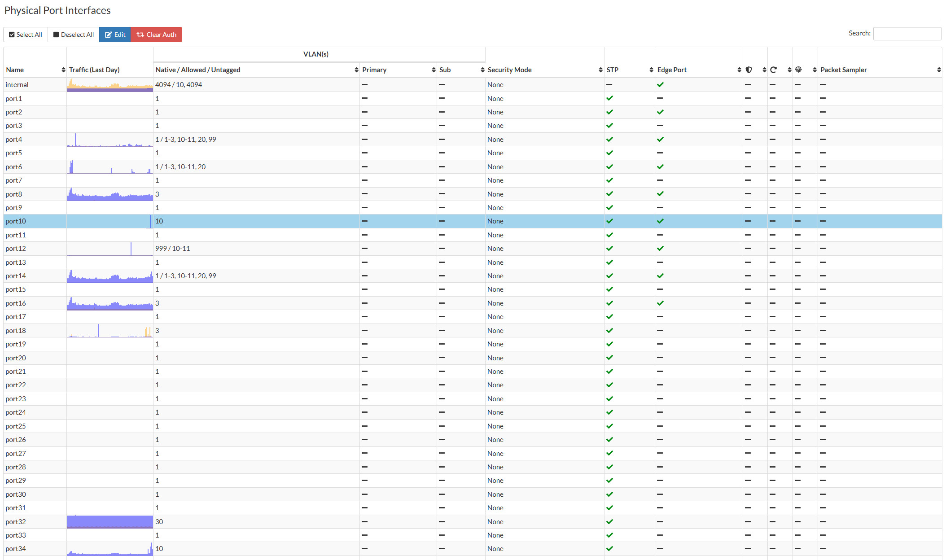Focus the Search input field
The image size is (946, 560).
coord(907,34)
